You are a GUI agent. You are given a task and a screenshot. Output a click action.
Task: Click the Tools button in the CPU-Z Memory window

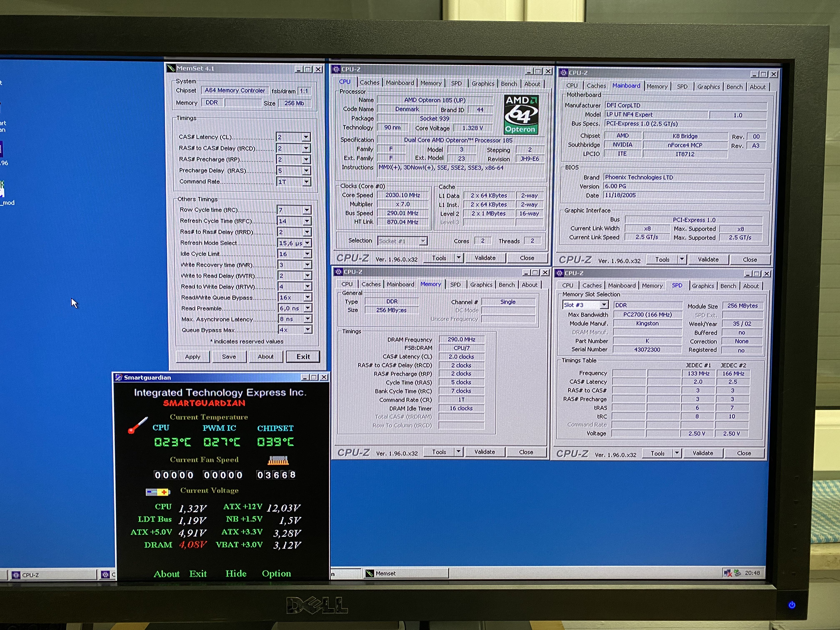tap(439, 452)
